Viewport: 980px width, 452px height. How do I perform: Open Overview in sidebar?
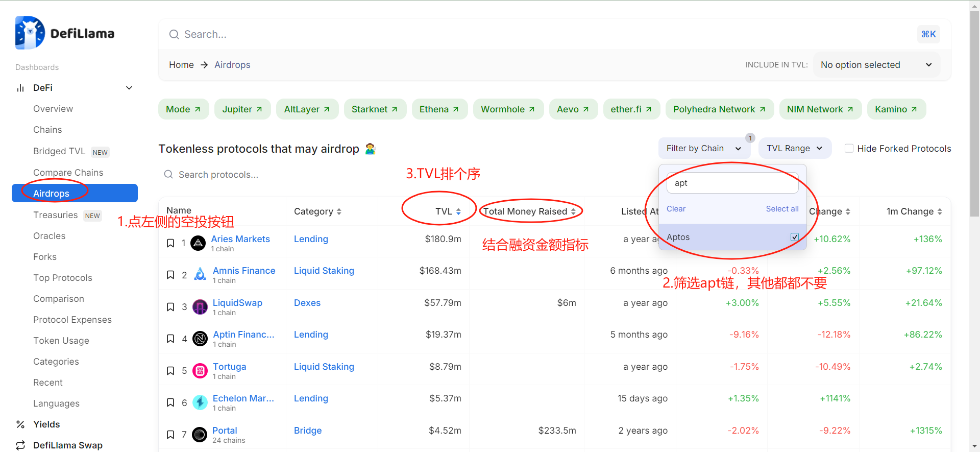53,109
